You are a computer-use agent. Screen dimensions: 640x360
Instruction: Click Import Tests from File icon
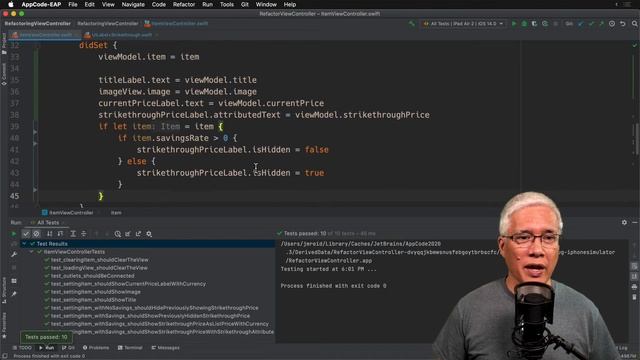128,234
